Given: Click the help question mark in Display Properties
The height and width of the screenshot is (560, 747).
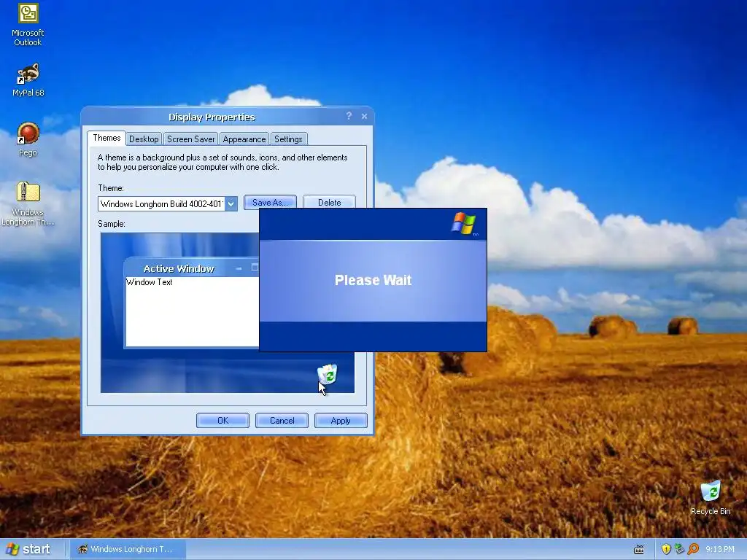Looking at the screenshot, I should pos(349,116).
